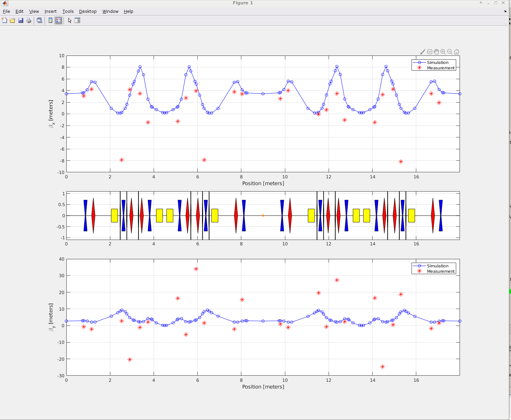This screenshot has width=511, height=420.
Task: Open the File menu
Action: [x=6, y=11]
